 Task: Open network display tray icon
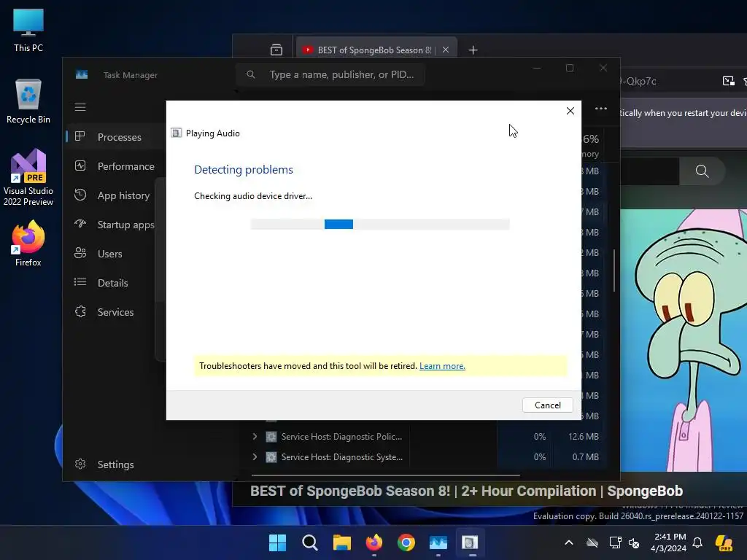point(615,542)
